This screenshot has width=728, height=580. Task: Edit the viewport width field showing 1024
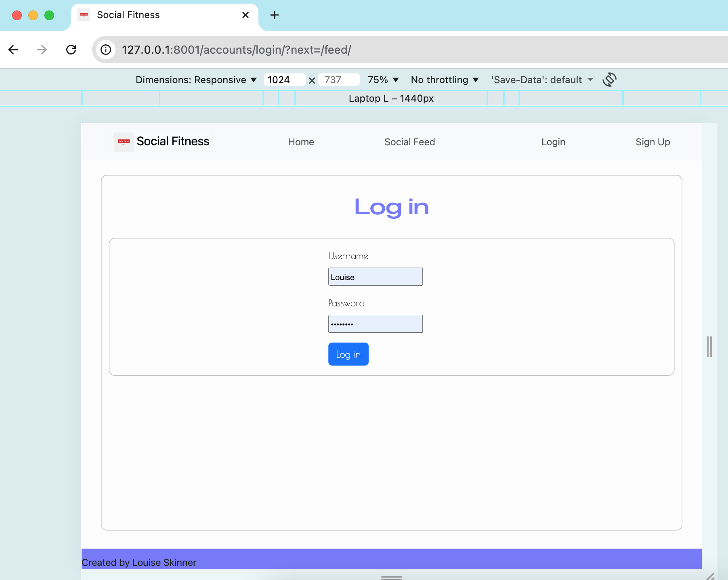(x=285, y=80)
